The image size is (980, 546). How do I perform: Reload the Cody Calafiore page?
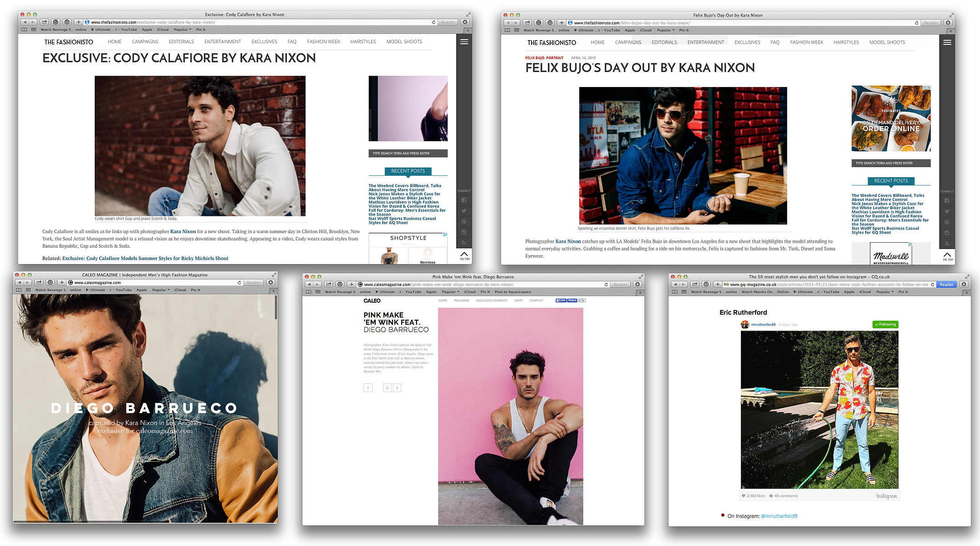pos(434,22)
